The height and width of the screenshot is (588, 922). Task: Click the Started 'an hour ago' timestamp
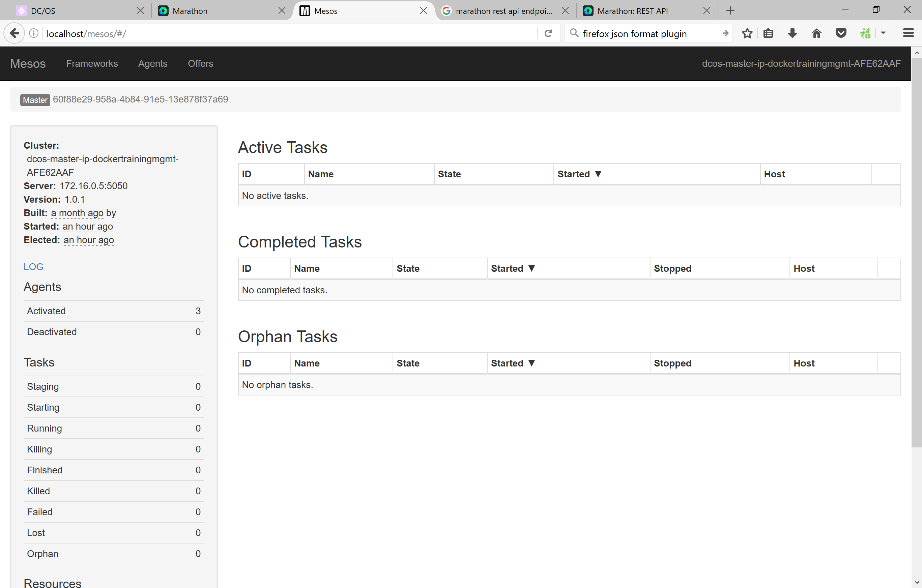pos(88,227)
